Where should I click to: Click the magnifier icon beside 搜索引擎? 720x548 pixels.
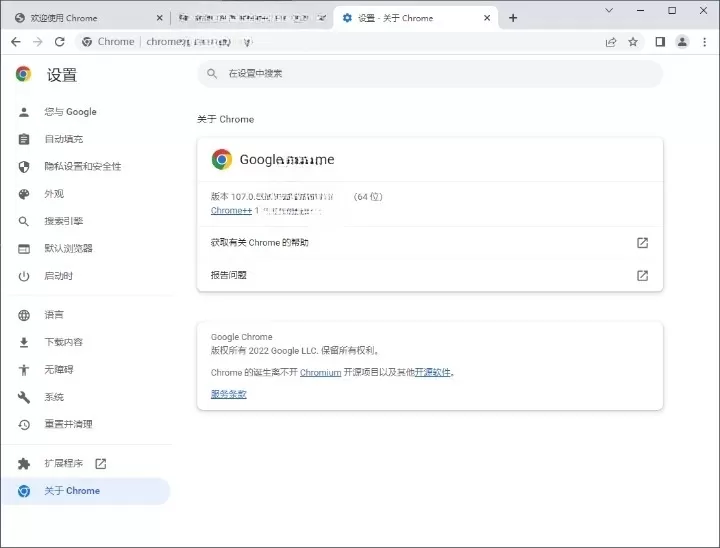pyautogui.click(x=24, y=221)
